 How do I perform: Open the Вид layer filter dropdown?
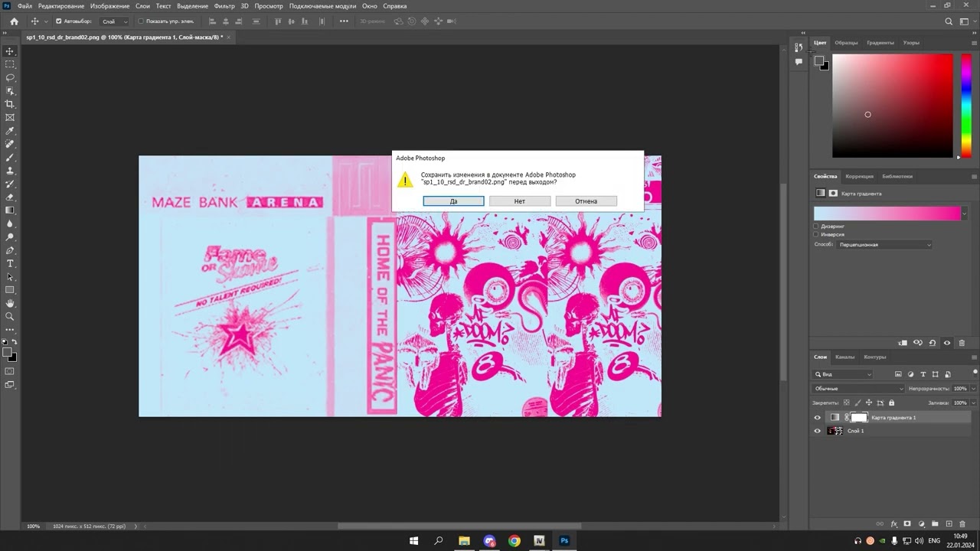[x=843, y=374]
